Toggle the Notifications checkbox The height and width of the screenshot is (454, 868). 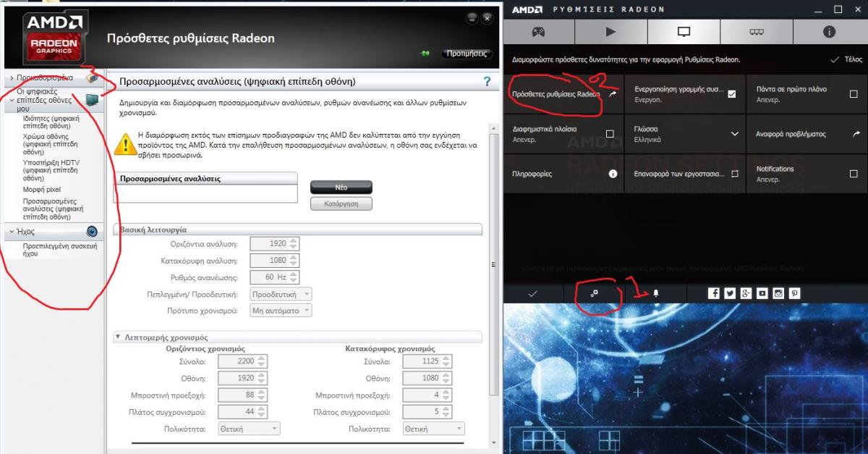pos(854,174)
